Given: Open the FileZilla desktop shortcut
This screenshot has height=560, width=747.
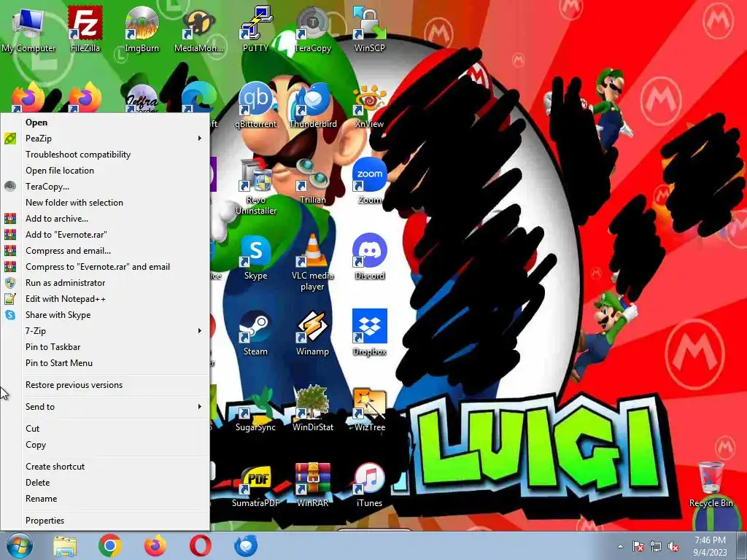Looking at the screenshot, I should coord(85,29).
